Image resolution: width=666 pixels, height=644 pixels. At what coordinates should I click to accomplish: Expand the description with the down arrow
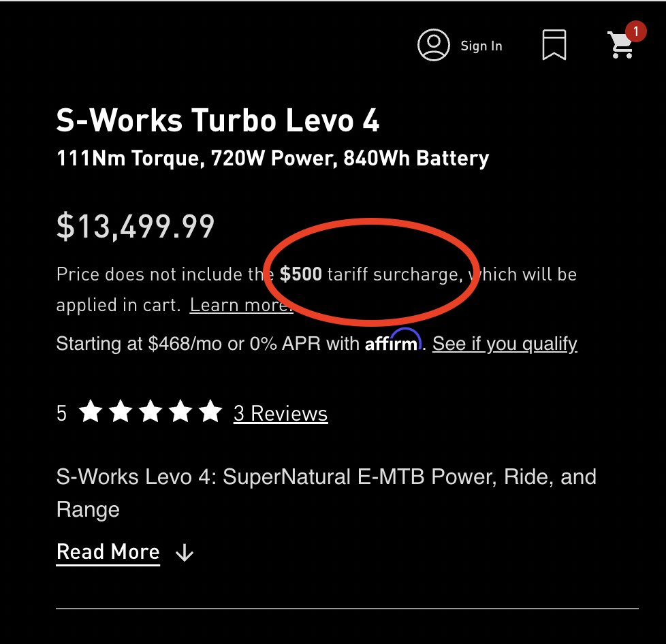tap(184, 552)
